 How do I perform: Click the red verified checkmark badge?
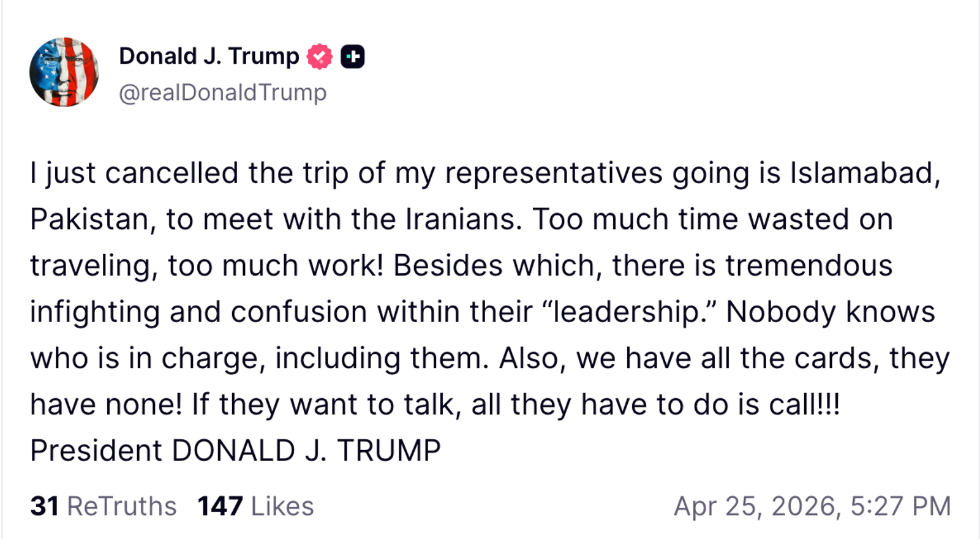pos(319,57)
